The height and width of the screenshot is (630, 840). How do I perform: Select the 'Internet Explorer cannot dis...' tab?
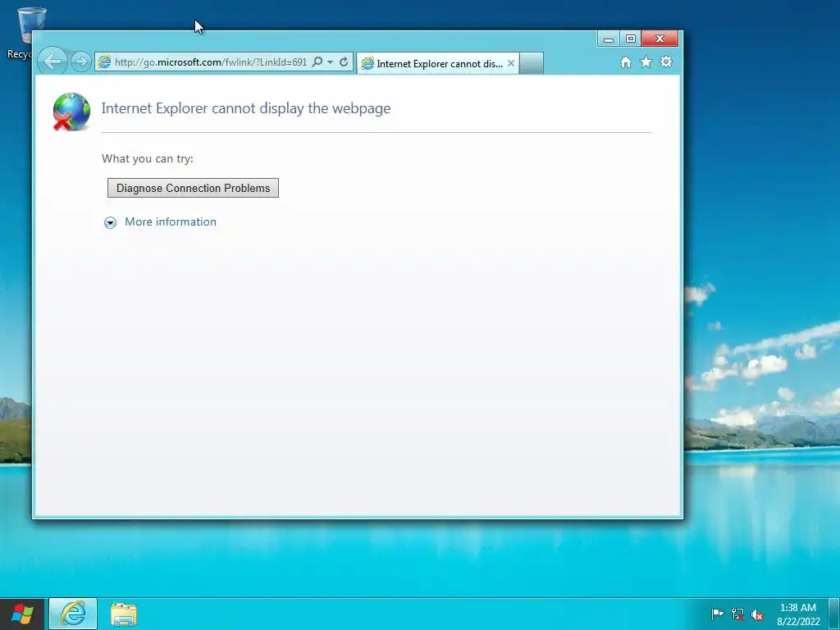coord(437,64)
